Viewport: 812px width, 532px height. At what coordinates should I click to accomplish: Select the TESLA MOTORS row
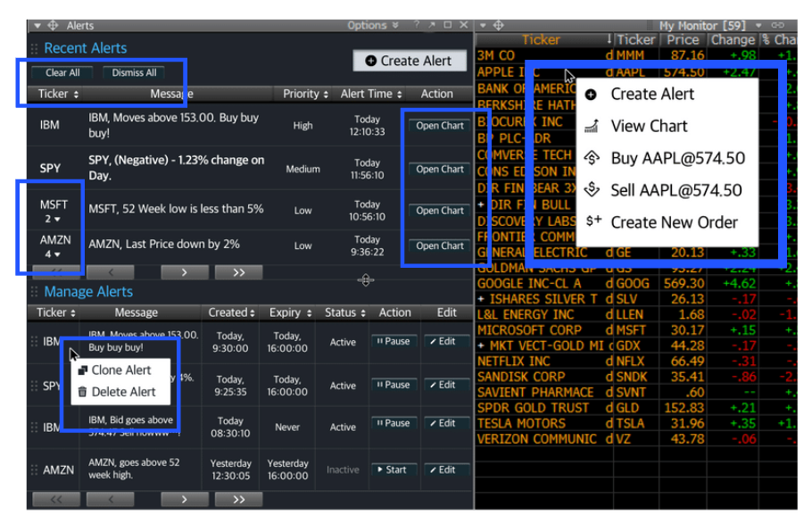tap(636, 424)
